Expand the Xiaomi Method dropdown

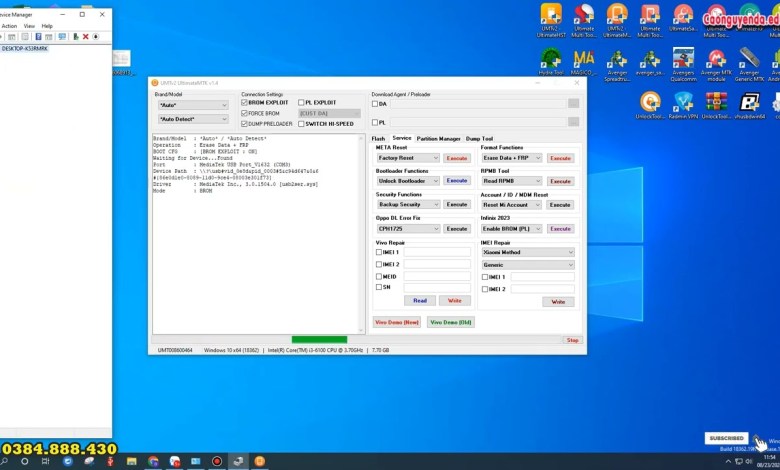[528, 252]
